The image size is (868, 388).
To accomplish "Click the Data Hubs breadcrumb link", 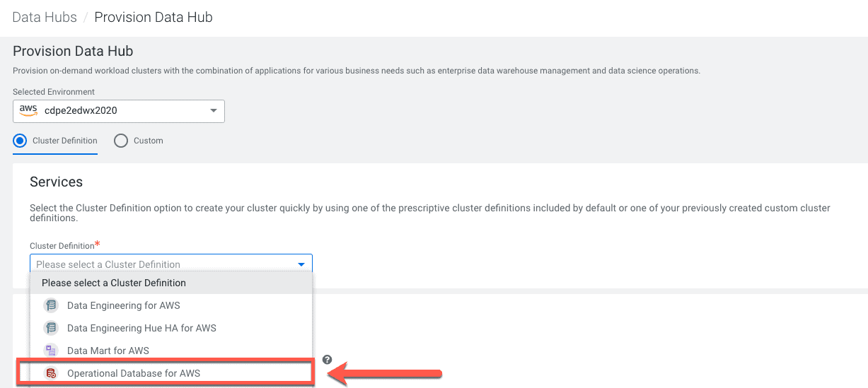I will [45, 18].
